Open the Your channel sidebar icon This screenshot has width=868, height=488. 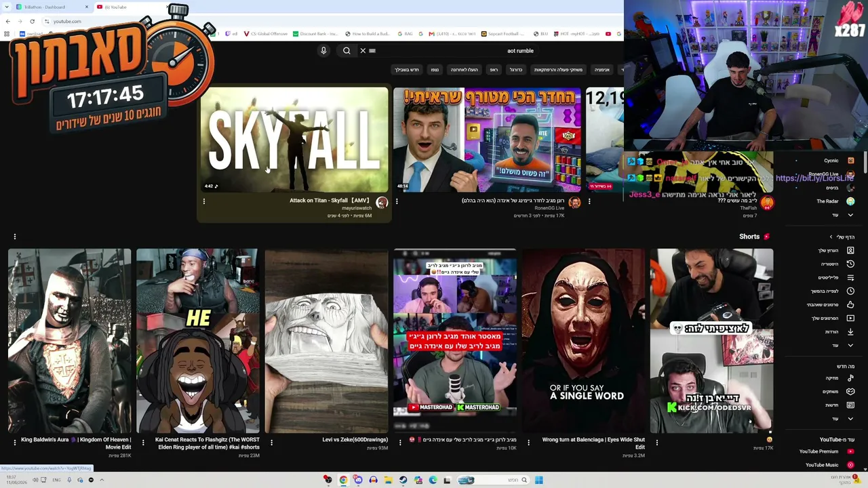[850, 250]
